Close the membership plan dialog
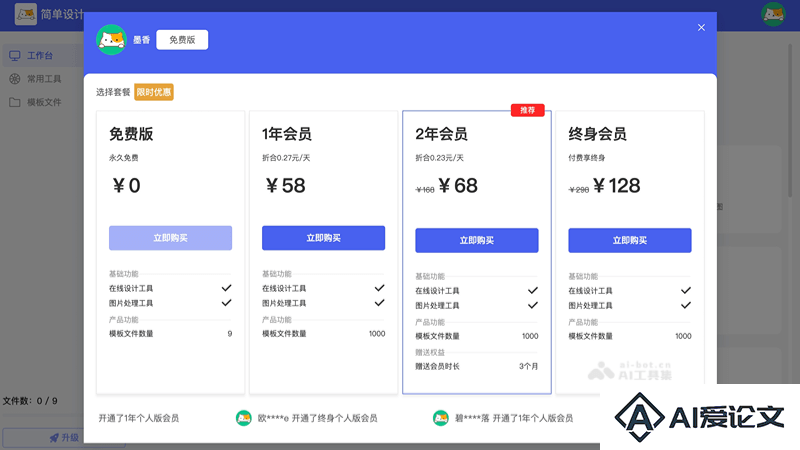Image resolution: width=800 pixels, height=450 pixels. coord(701,28)
